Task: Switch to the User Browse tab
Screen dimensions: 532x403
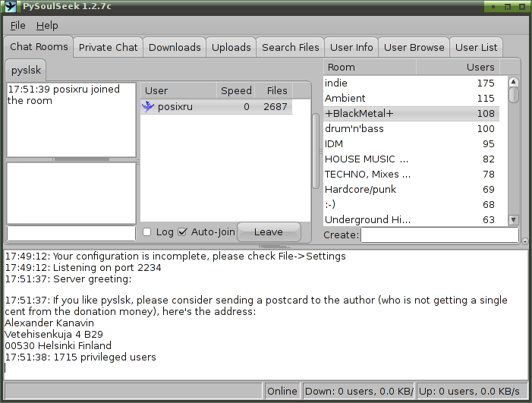Action: click(x=414, y=47)
